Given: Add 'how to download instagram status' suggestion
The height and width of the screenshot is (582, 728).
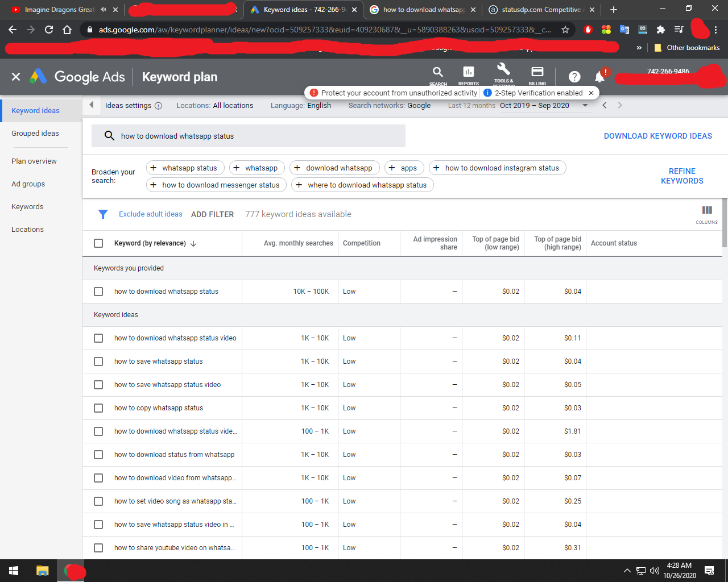Looking at the screenshot, I should point(498,168).
